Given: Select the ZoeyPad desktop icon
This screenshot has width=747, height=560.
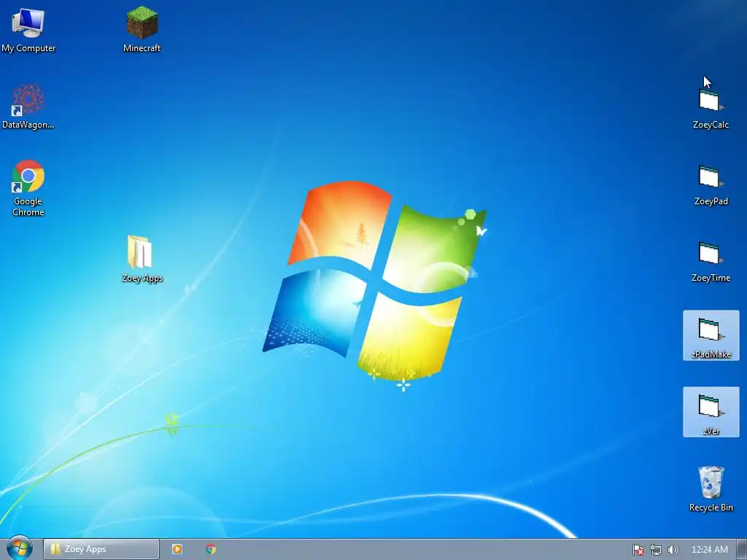Looking at the screenshot, I should point(711,186).
